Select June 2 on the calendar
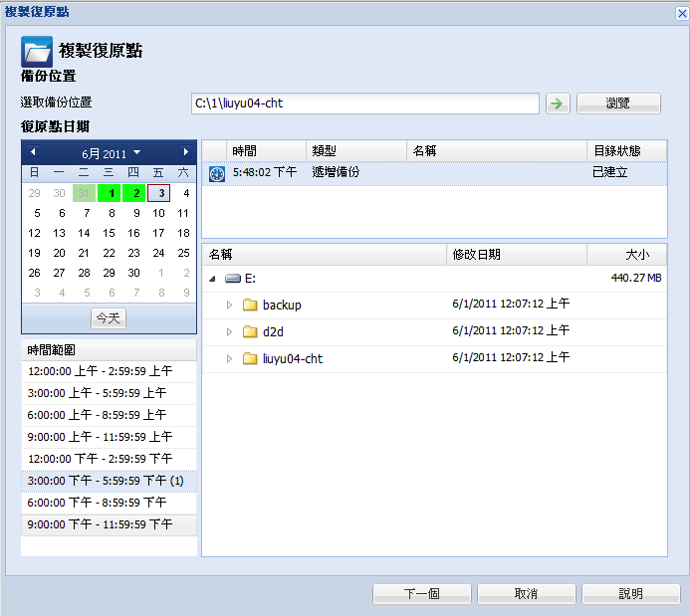The image size is (690, 616). tap(133, 193)
